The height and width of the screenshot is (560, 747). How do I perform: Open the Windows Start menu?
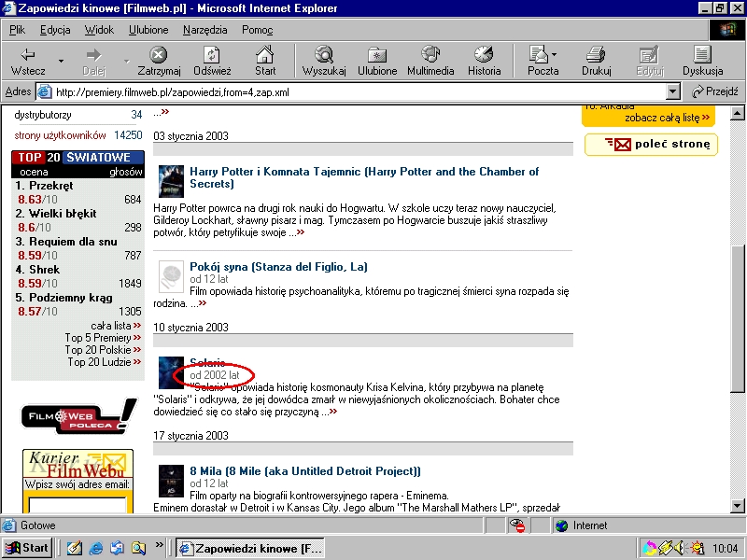coord(27,548)
